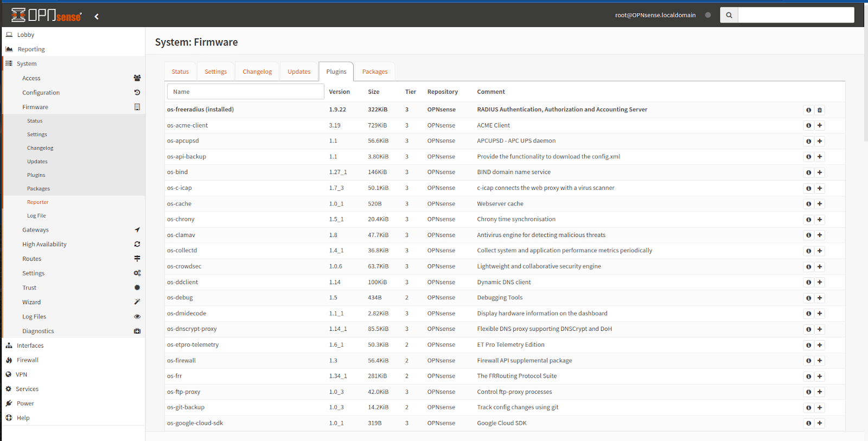Screen dimensions: 868x441
Task: Open the Changelog tab
Action: pyautogui.click(x=257, y=72)
